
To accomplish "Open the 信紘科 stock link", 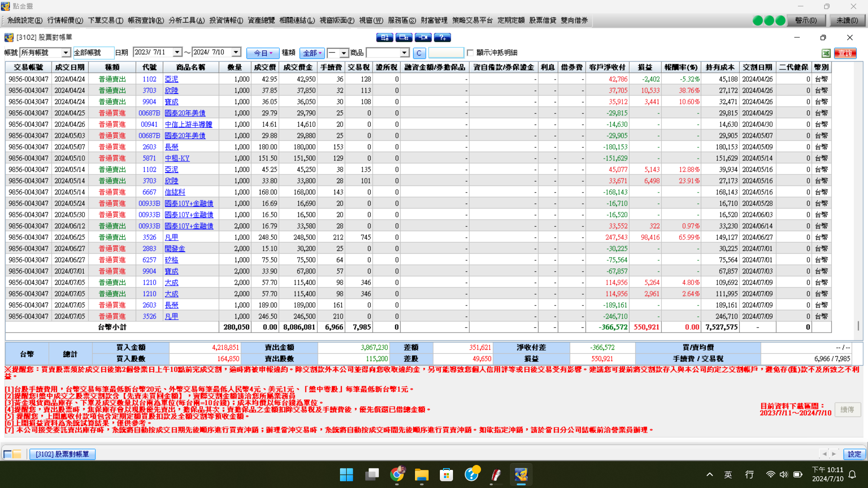I will [175, 192].
